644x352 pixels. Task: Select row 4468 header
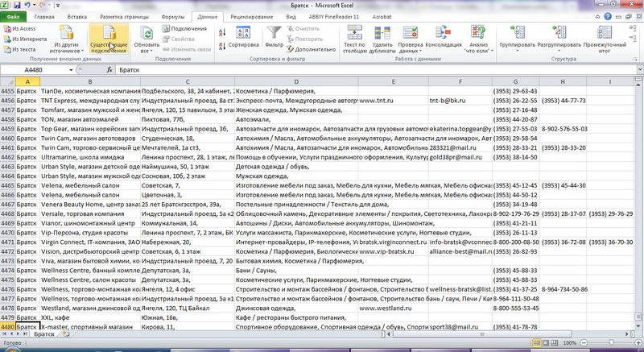(8, 213)
